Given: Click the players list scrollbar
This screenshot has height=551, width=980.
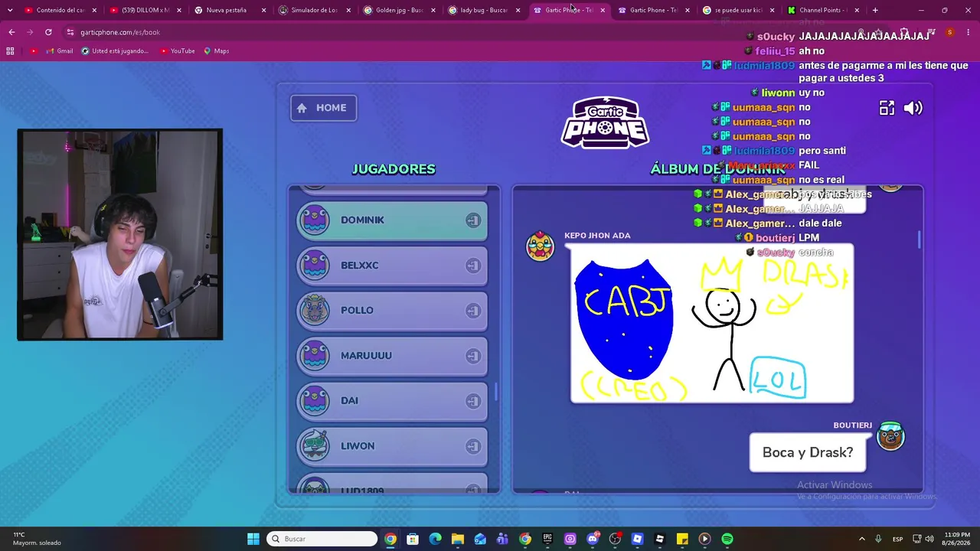Looking at the screenshot, I should click(496, 391).
